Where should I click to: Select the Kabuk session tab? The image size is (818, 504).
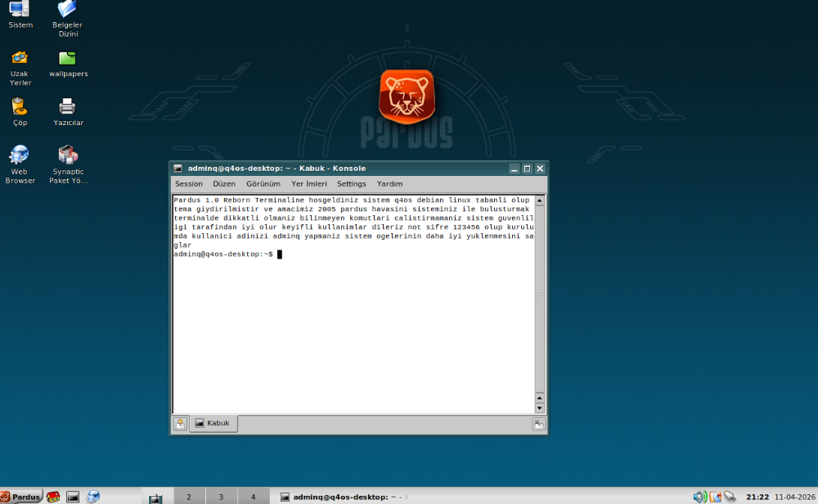click(213, 424)
